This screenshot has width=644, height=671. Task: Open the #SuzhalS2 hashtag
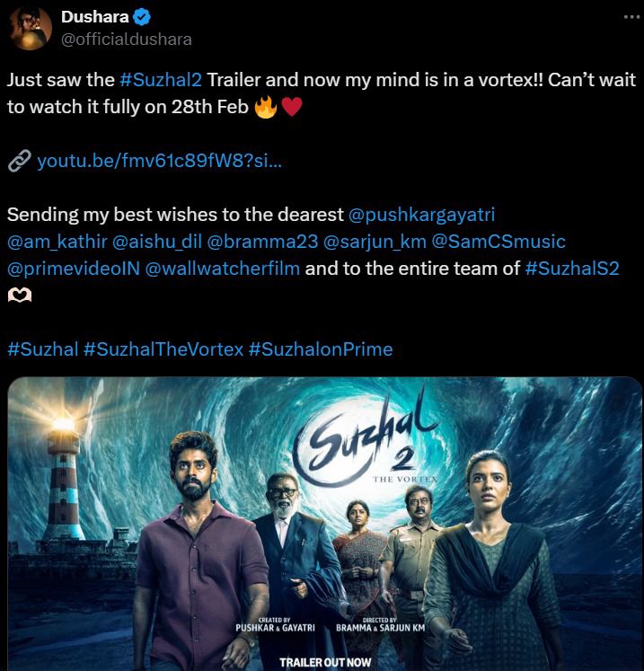coord(572,269)
